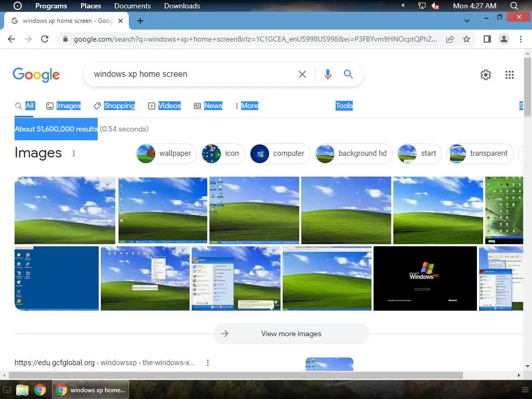Open options menu beside Images heading
The image size is (532, 399).
click(x=74, y=153)
